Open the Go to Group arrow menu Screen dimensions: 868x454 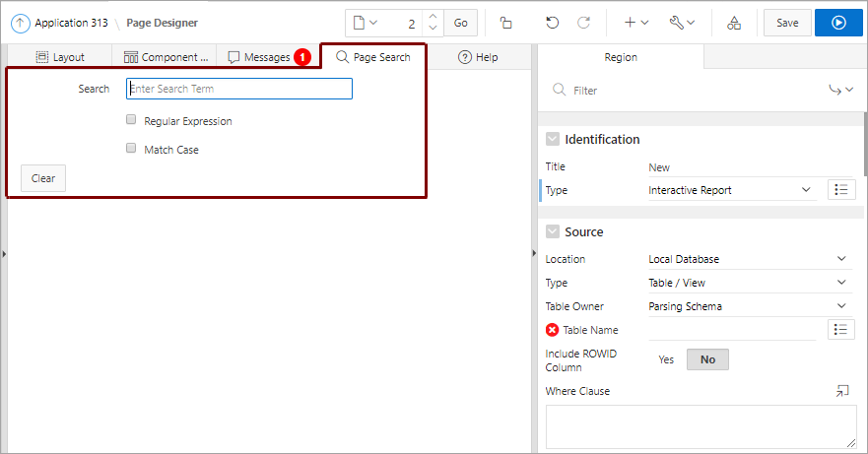coord(840,90)
